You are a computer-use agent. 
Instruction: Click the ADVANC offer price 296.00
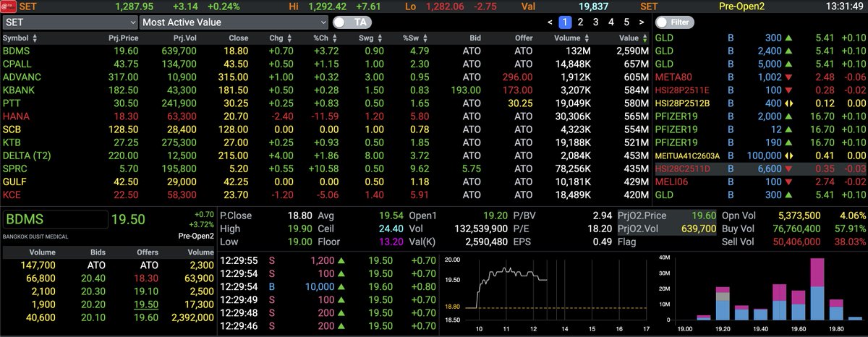click(516, 77)
